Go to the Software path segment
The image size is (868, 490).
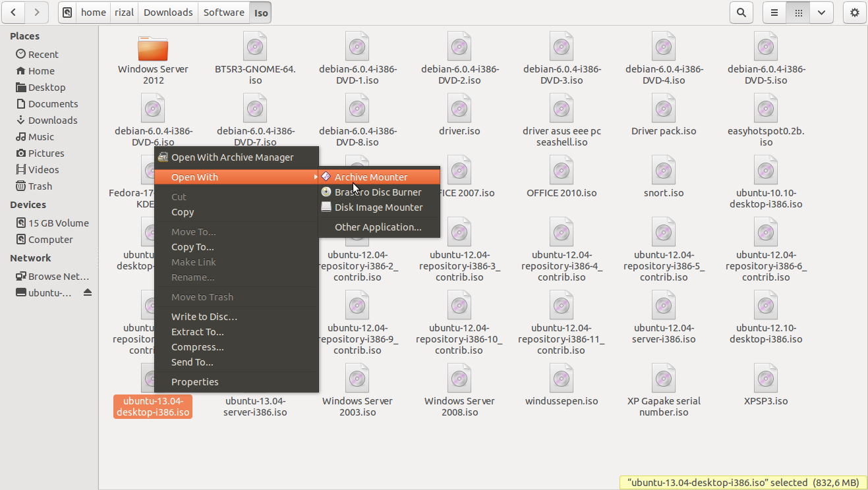point(223,12)
